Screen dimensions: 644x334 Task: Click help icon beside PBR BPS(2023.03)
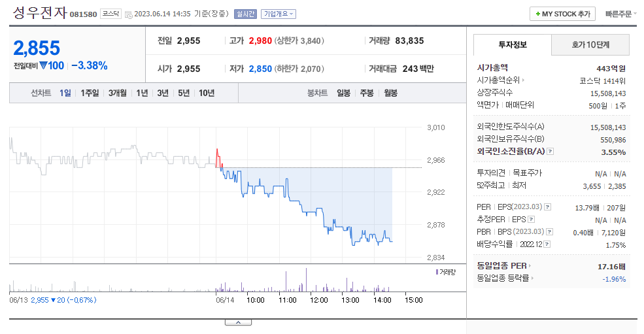click(550, 231)
